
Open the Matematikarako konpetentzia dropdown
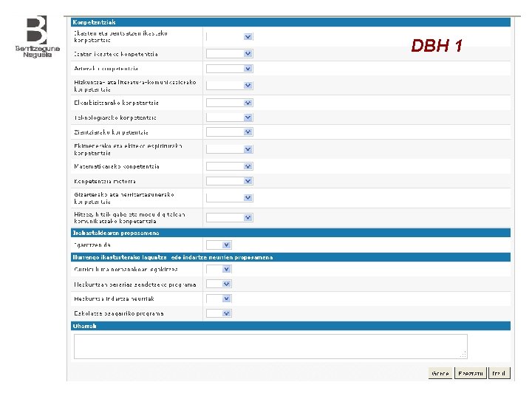(x=230, y=166)
